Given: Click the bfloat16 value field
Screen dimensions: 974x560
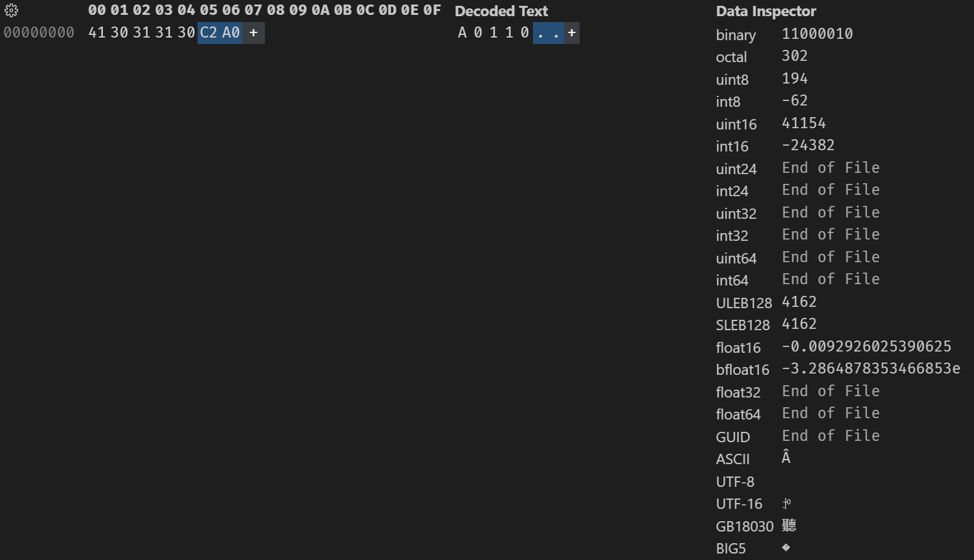Looking at the screenshot, I should pos(870,368).
